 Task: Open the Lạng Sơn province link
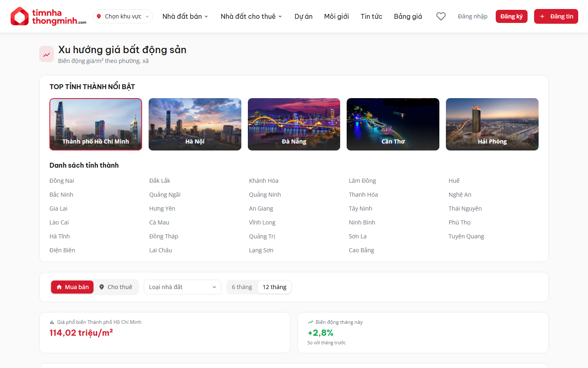[261, 250]
